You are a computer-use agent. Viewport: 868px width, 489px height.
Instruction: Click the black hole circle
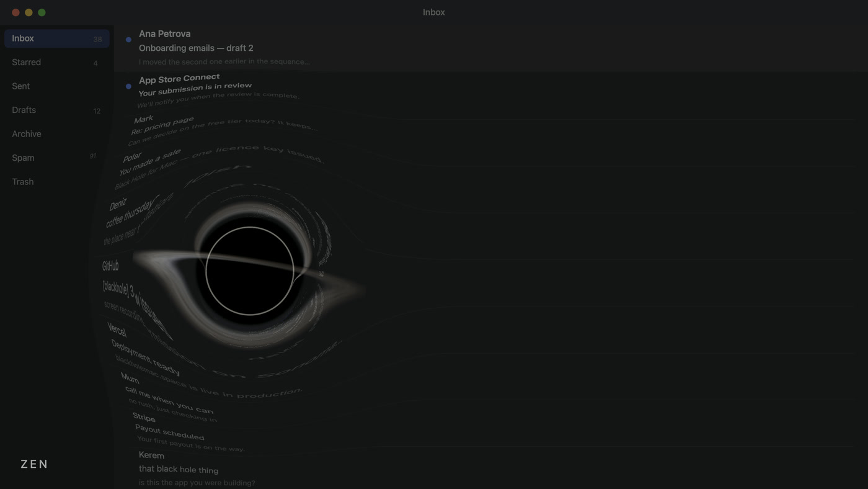coord(250,271)
